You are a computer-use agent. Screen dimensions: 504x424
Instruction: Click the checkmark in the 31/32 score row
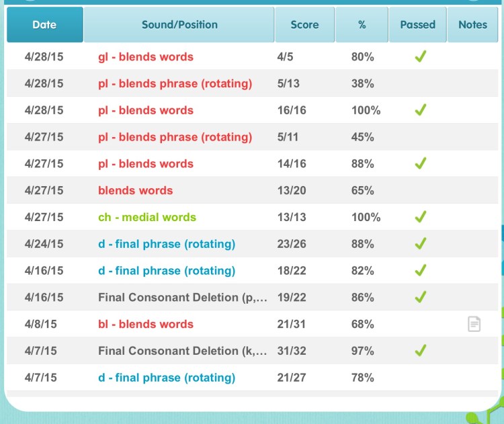[x=420, y=351]
